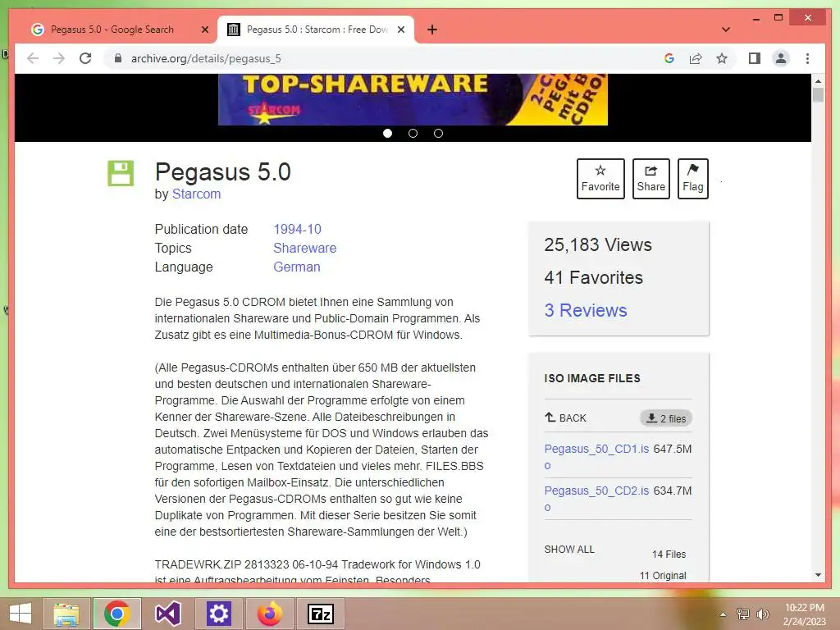The width and height of the screenshot is (840, 630).
Task: Close the Pegasus 5.0 Google Search tab
Action: click(x=204, y=30)
